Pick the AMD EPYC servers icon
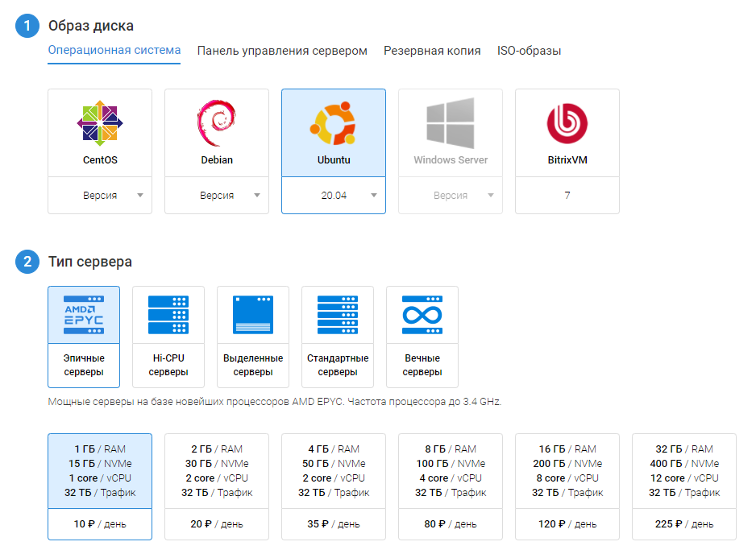 coord(84,314)
